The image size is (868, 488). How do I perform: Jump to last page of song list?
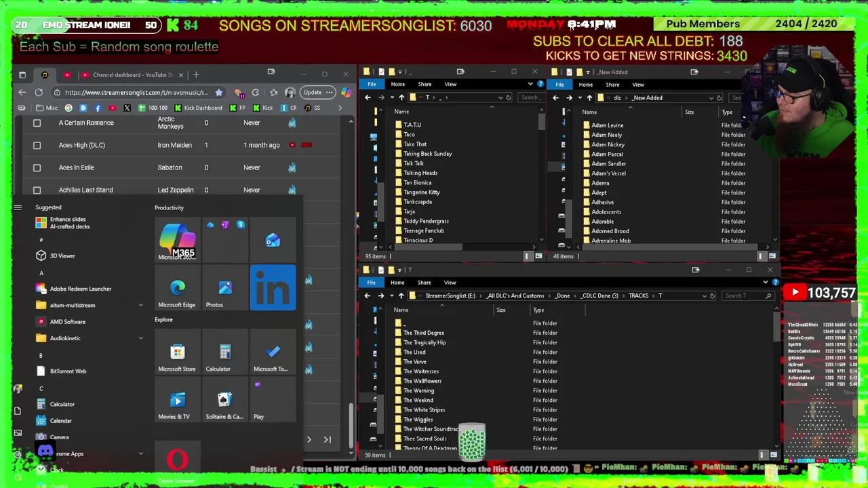(x=327, y=440)
